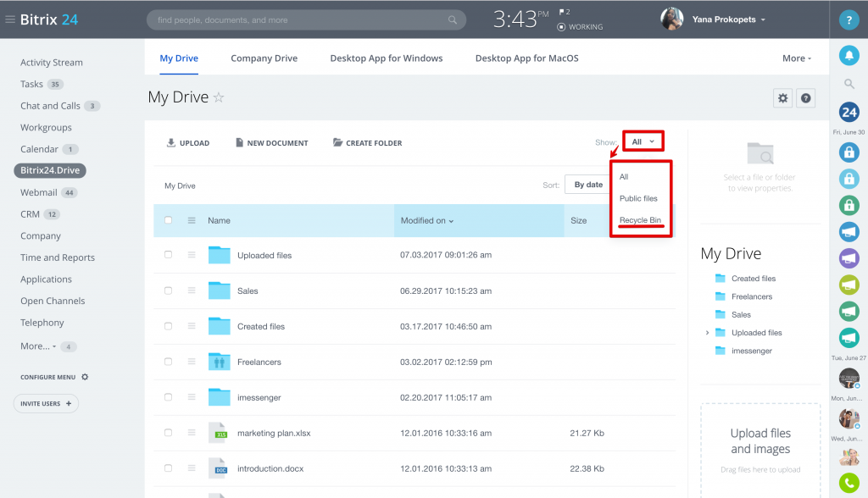
Task: Switch to Company Drive tab
Action: click(x=264, y=58)
